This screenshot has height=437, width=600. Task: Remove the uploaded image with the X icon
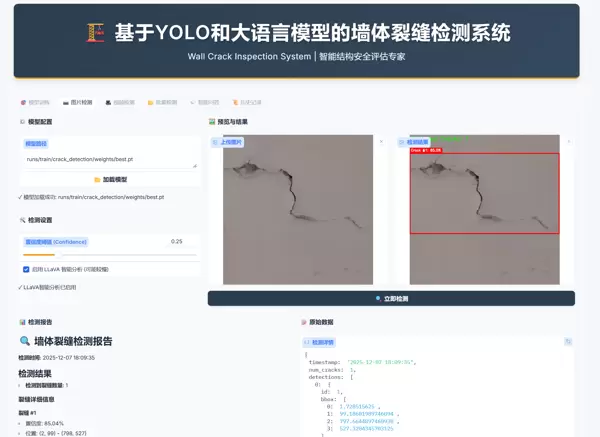[x=381, y=142]
